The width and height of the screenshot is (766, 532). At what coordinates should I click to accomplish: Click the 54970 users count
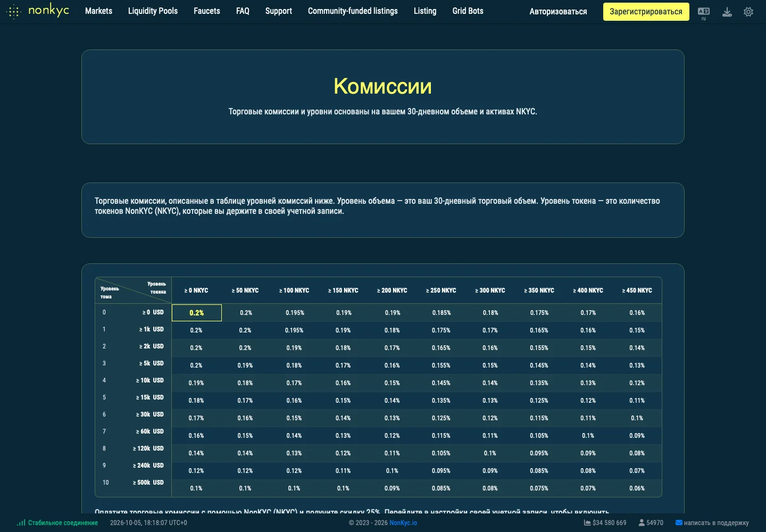655,522
